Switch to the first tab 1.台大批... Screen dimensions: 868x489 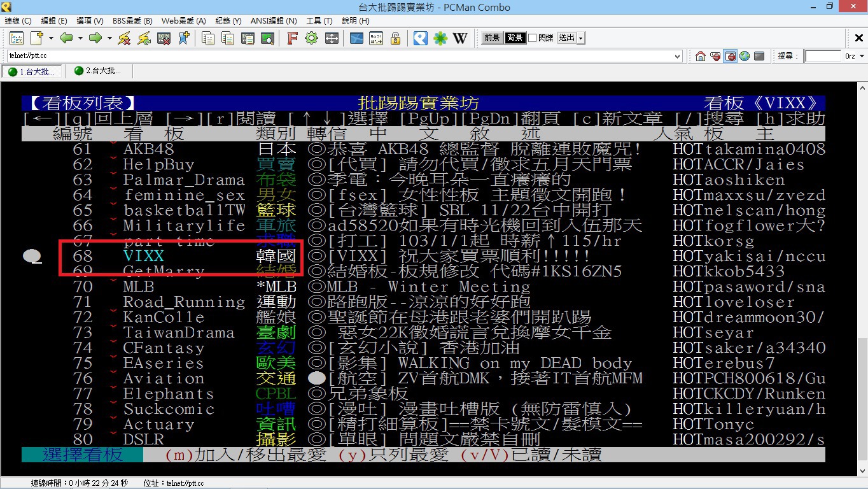point(32,71)
